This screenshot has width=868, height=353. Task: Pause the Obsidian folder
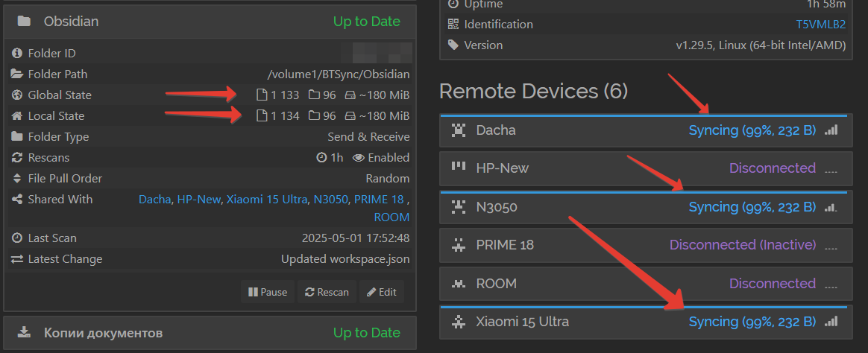(268, 292)
